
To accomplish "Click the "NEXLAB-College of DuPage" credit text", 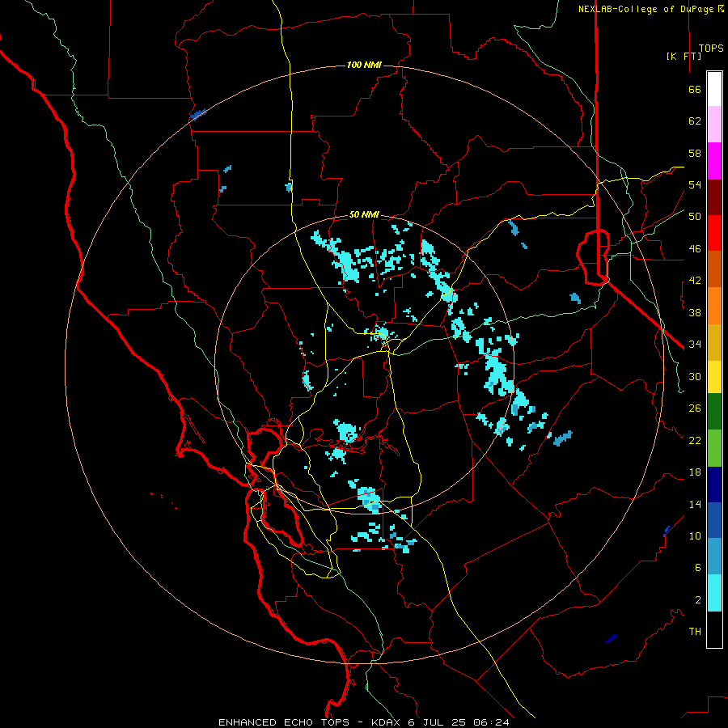I will [645, 9].
